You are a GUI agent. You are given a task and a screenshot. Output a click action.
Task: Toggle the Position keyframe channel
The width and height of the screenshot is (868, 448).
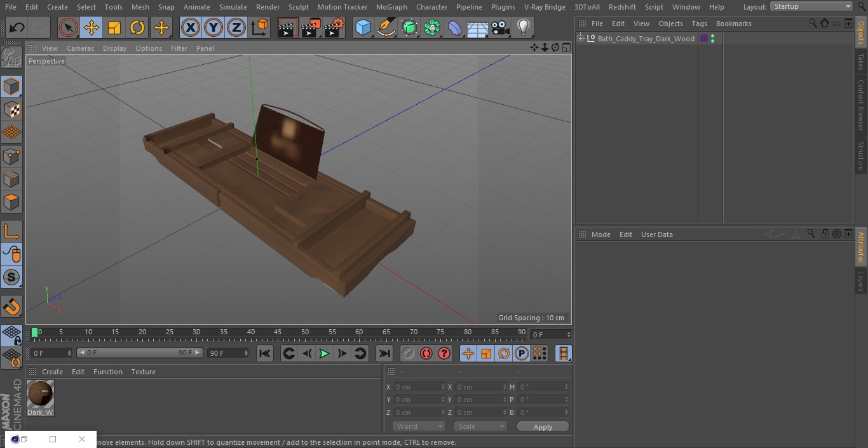point(468,353)
